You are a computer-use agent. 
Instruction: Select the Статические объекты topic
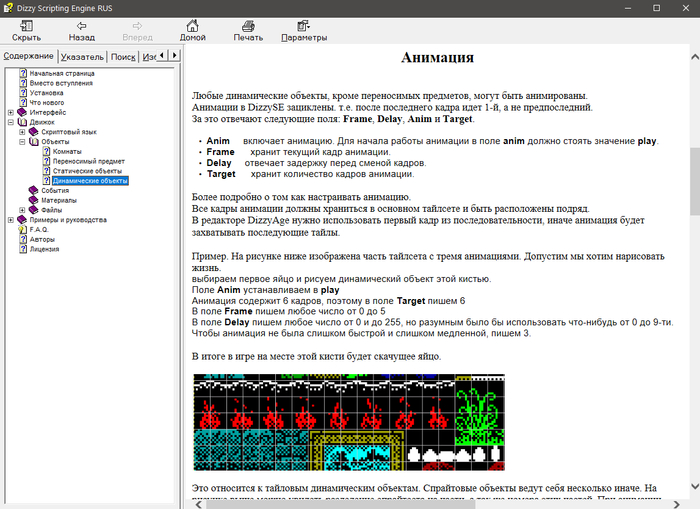[x=87, y=171]
